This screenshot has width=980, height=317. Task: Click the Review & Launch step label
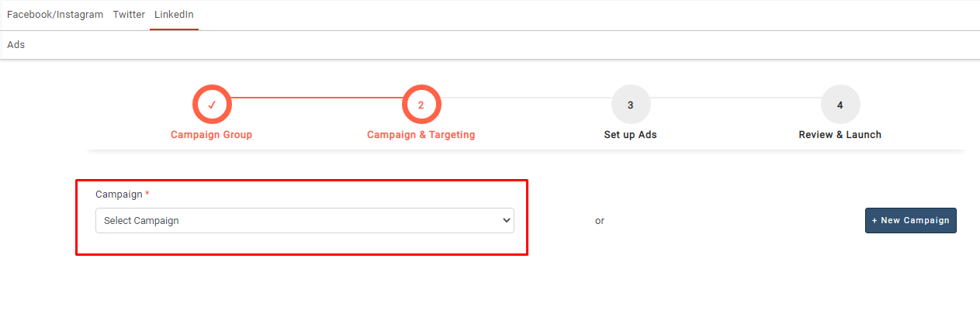[x=840, y=135]
